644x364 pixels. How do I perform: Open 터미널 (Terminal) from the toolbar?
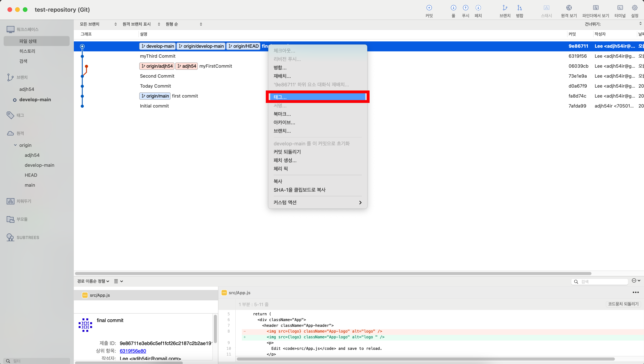click(x=620, y=8)
